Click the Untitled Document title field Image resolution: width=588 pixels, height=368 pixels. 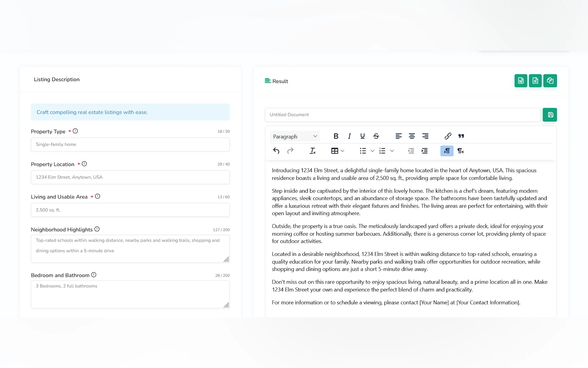tap(402, 115)
